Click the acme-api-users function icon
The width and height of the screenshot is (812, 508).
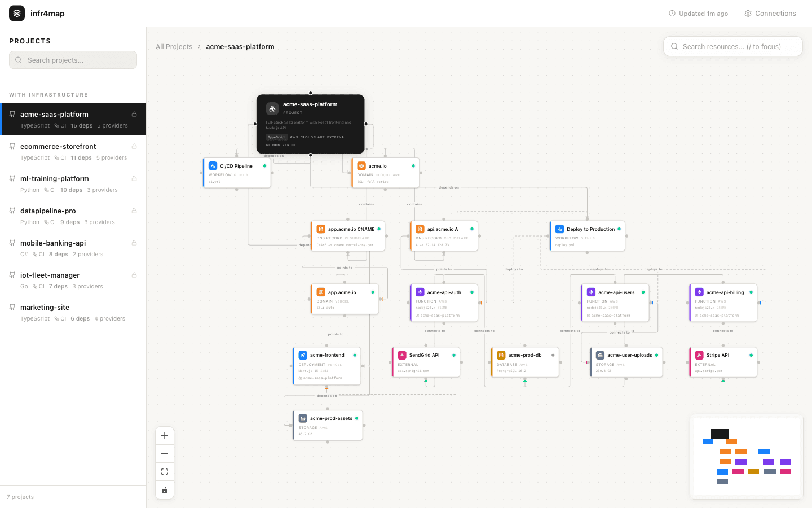(591, 292)
